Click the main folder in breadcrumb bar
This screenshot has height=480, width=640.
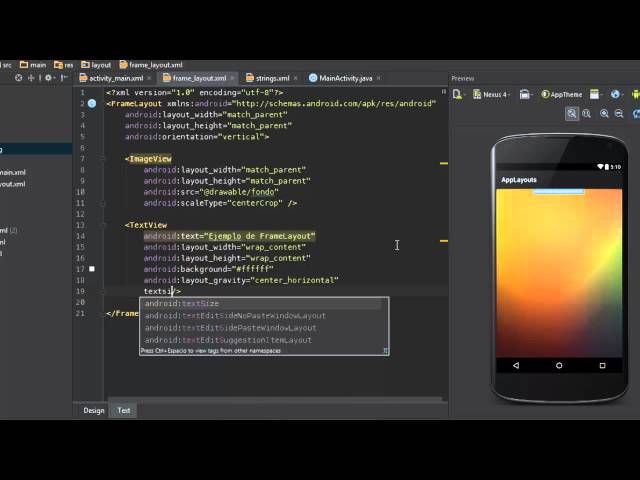pyautogui.click(x=33, y=65)
